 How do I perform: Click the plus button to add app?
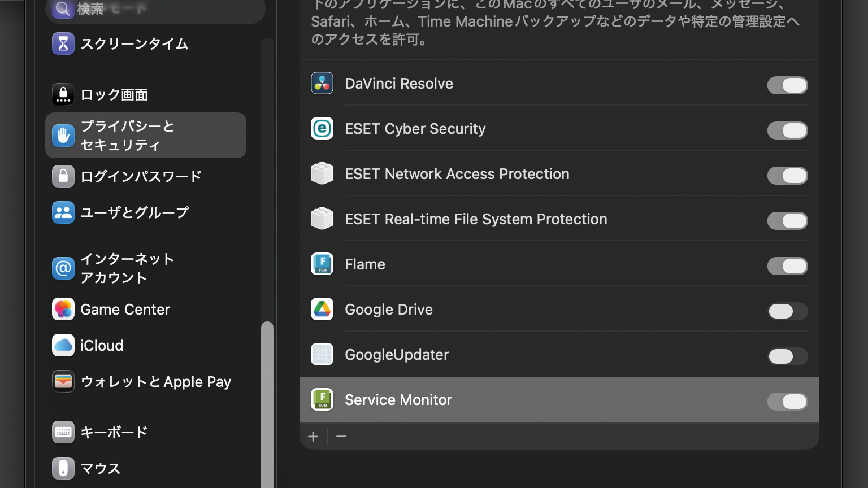click(x=313, y=437)
